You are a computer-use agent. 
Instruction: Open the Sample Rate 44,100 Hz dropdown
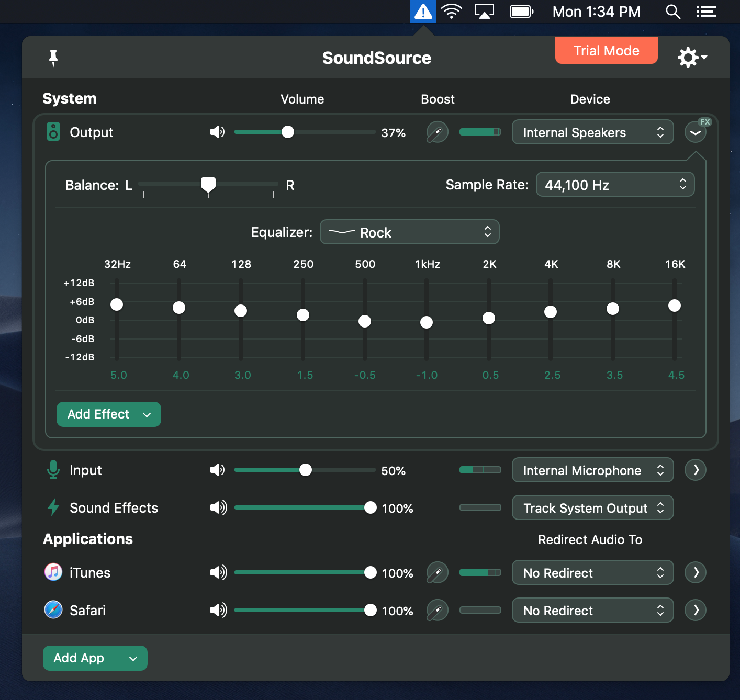(615, 184)
